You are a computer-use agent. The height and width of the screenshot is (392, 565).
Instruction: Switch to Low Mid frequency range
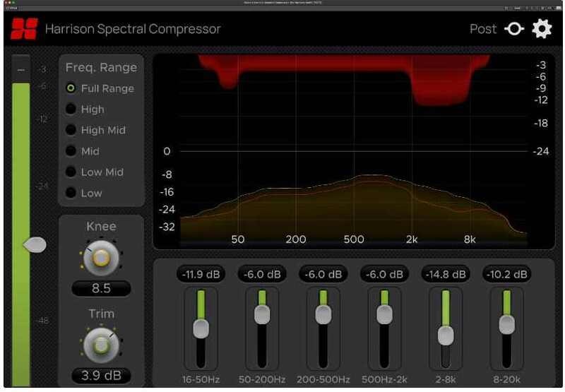coord(71,172)
